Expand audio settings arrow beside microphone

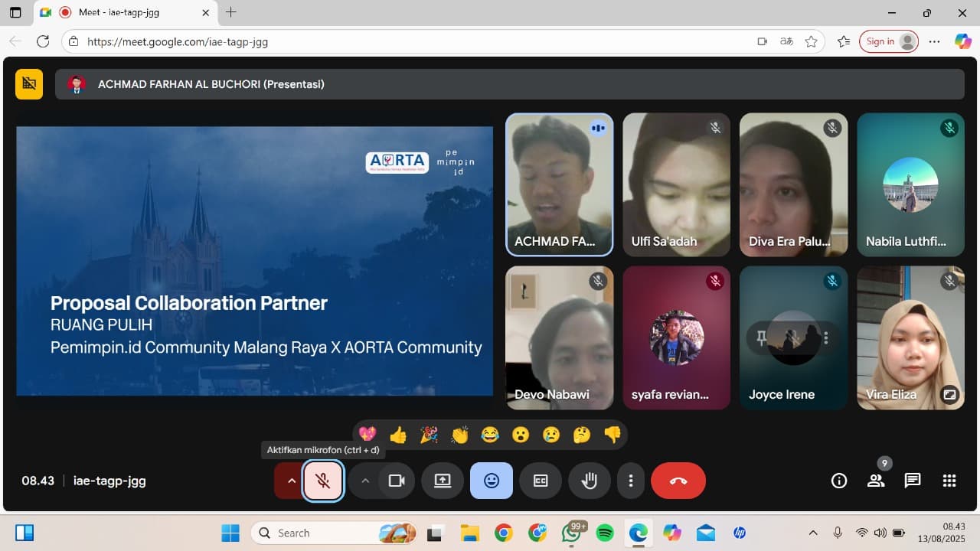pyautogui.click(x=291, y=481)
